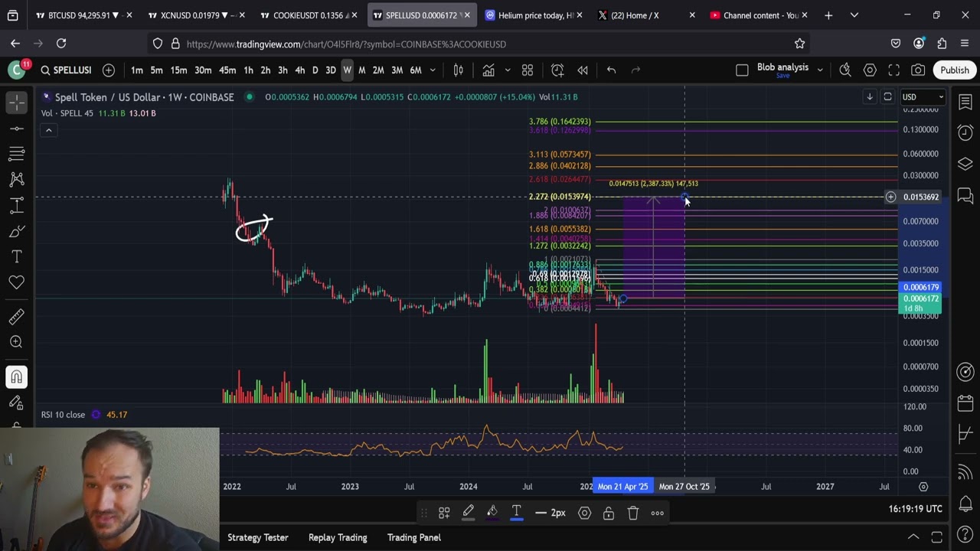Image resolution: width=980 pixels, height=551 pixels.
Task: Expand the indicators chevron dropdown
Action: (507, 70)
